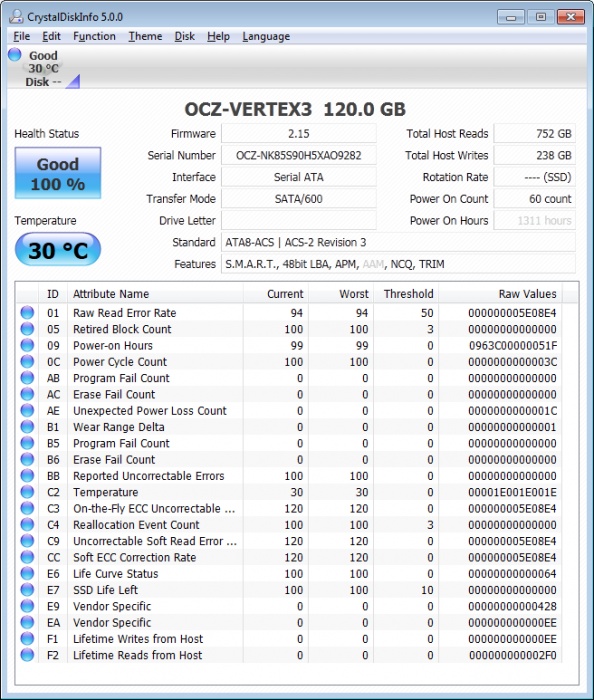Click the Threshold column header
This screenshot has height=700, width=594.
click(x=406, y=294)
